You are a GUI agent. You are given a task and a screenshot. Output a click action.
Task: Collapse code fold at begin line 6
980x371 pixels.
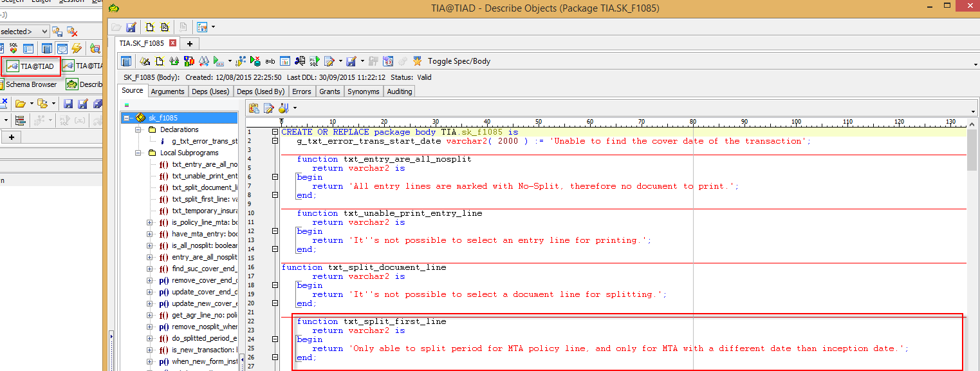(x=275, y=177)
